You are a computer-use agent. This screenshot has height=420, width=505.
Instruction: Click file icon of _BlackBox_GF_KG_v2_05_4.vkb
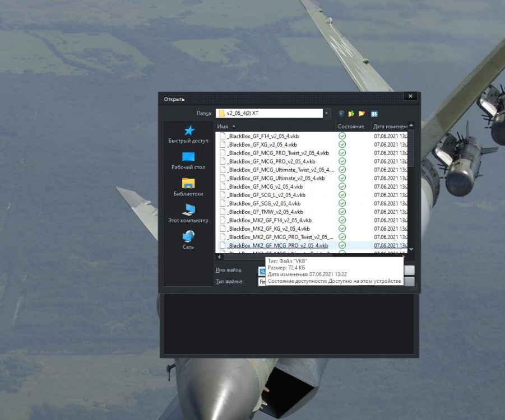[x=223, y=144]
